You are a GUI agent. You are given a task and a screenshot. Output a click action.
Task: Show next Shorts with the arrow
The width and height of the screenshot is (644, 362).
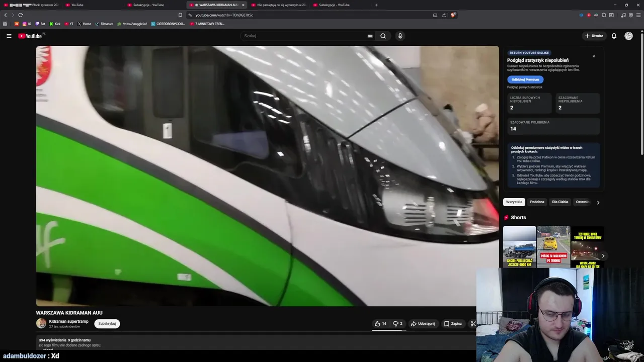click(603, 256)
